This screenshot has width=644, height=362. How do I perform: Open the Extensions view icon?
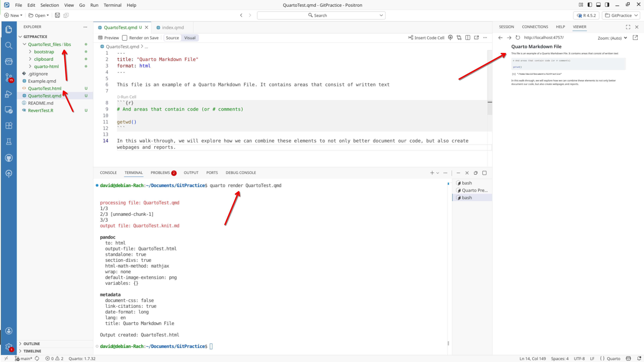click(x=9, y=125)
